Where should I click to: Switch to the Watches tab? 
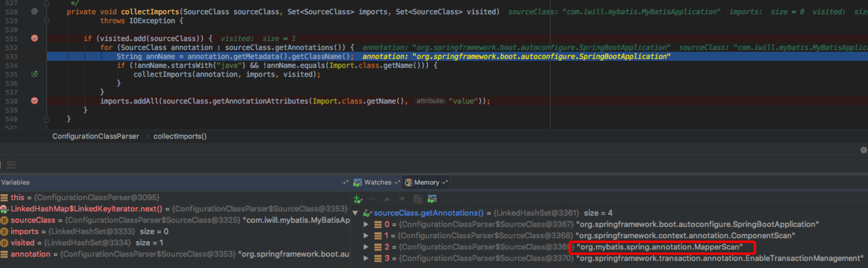pos(377,182)
